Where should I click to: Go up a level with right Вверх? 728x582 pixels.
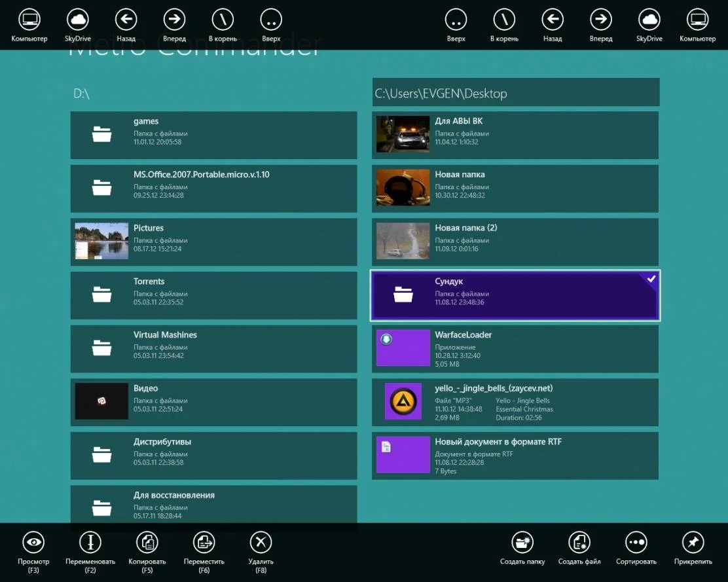tap(456, 20)
